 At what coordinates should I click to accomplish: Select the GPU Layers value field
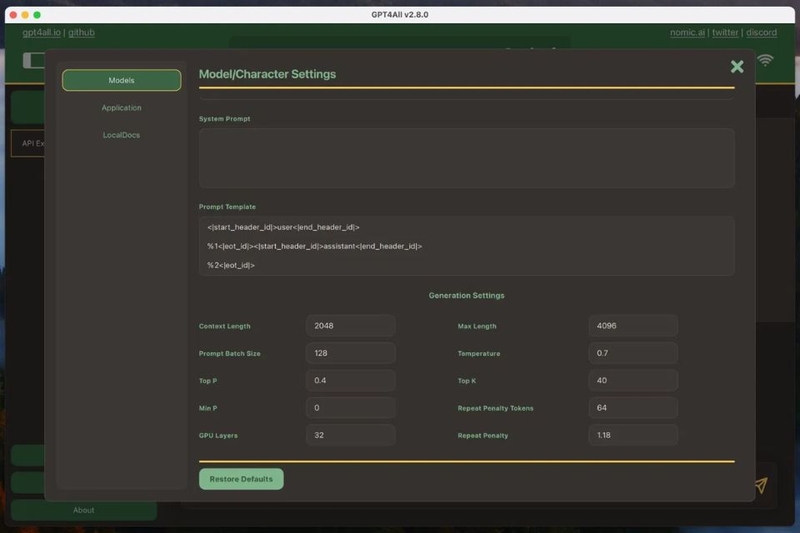click(350, 435)
